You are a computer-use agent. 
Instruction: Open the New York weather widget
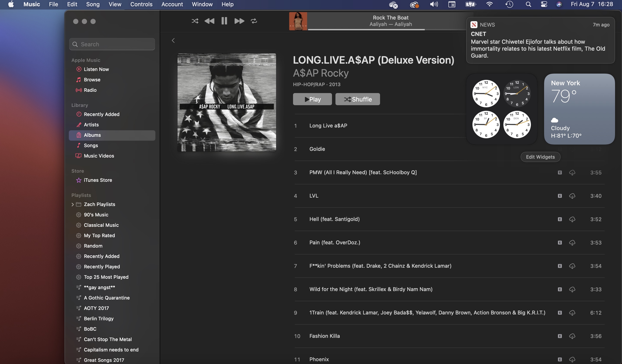pyautogui.click(x=579, y=109)
